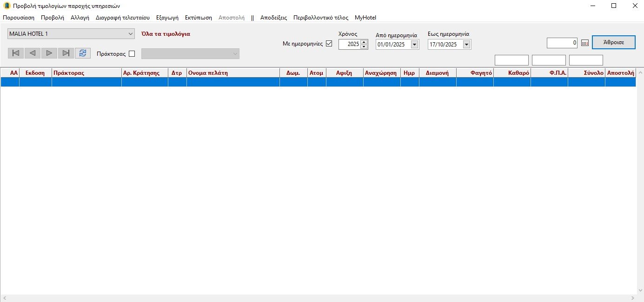This screenshot has height=302, width=644.
Task: Uncheck the Με ημερομηνίες checkbox
Action: pyautogui.click(x=329, y=44)
